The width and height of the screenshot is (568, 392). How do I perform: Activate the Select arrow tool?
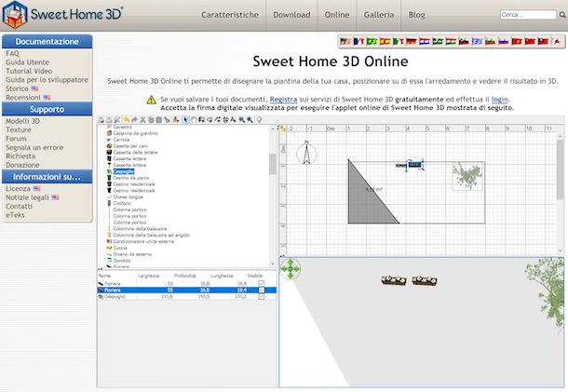[185, 119]
